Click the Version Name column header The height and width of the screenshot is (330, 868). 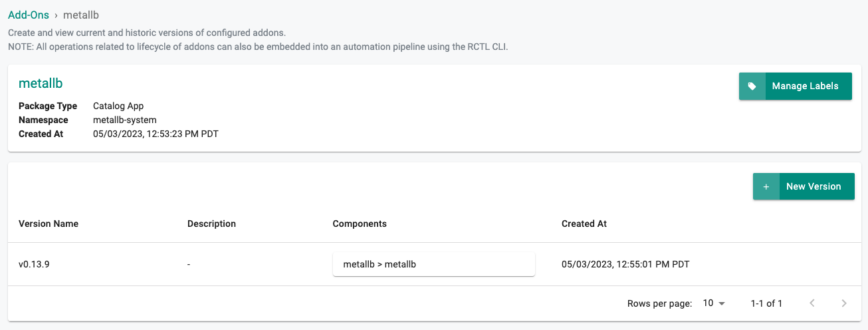click(x=49, y=224)
